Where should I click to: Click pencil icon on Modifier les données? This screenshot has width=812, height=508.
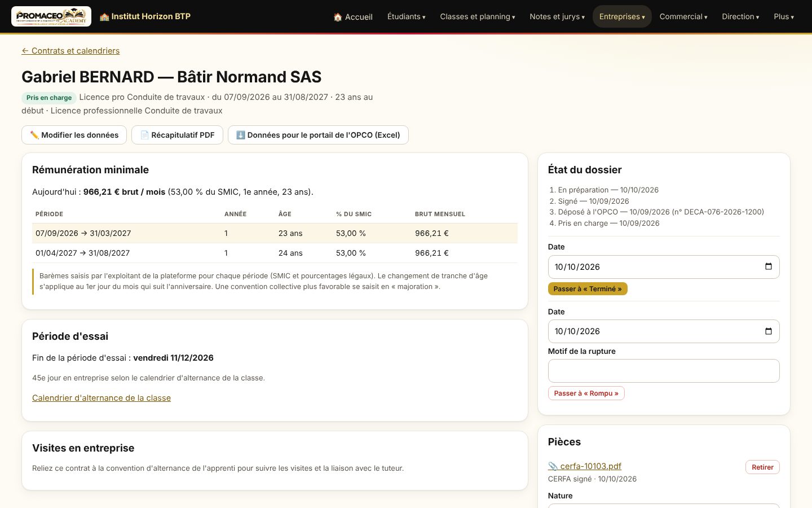tap(34, 135)
